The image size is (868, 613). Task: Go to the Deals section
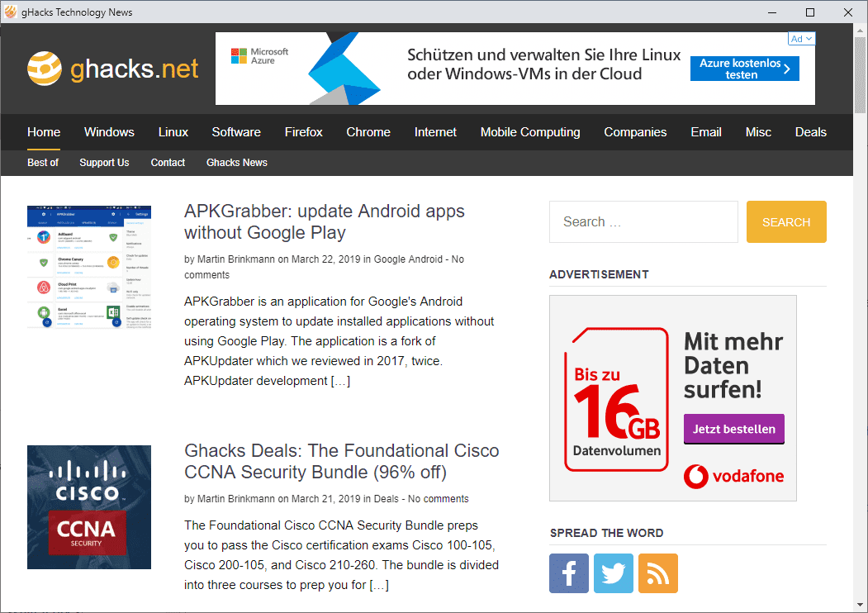[810, 132]
